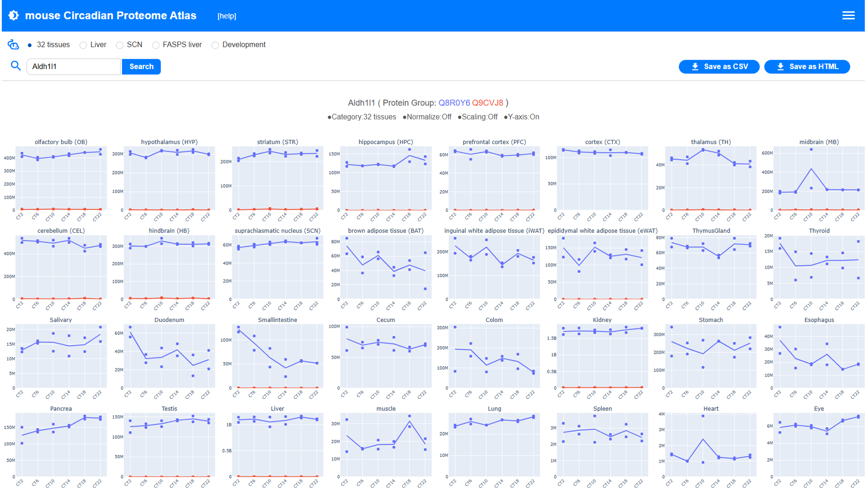Select the Liver radio option

coord(83,45)
